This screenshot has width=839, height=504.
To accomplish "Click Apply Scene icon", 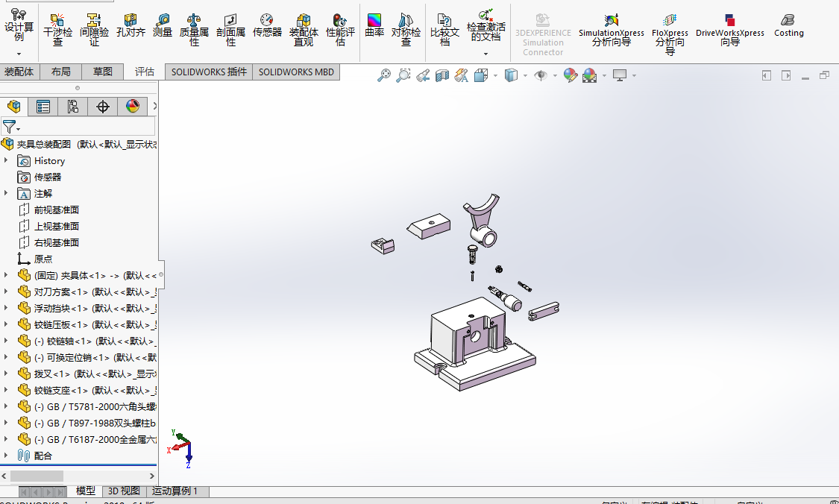I will pyautogui.click(x=590, y=75).
